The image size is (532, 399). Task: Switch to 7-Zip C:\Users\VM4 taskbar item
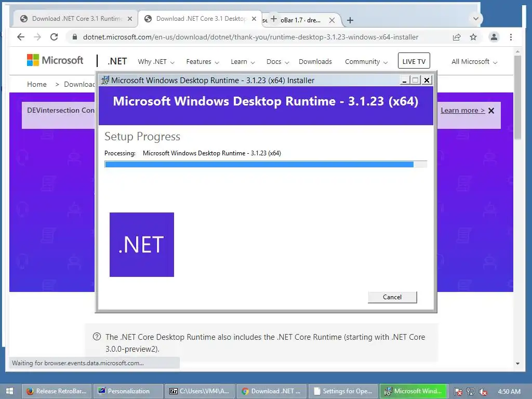click(x=200, y=391)
